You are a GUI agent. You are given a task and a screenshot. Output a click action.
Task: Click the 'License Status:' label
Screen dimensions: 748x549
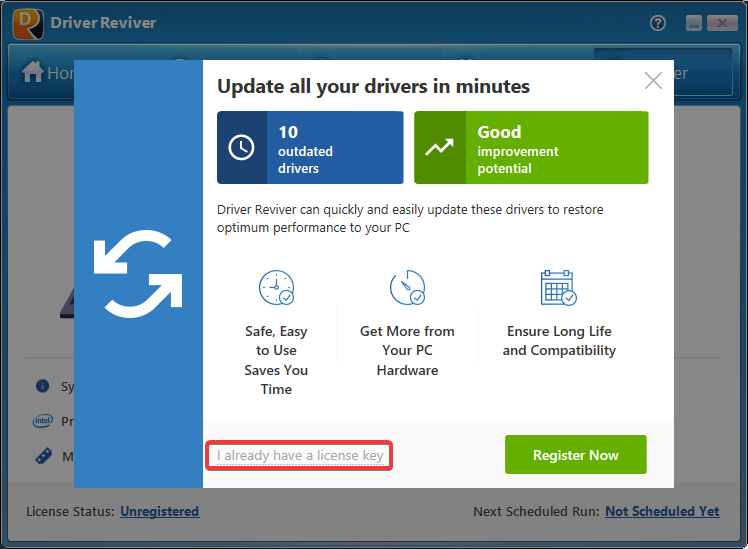pos(71,511)
